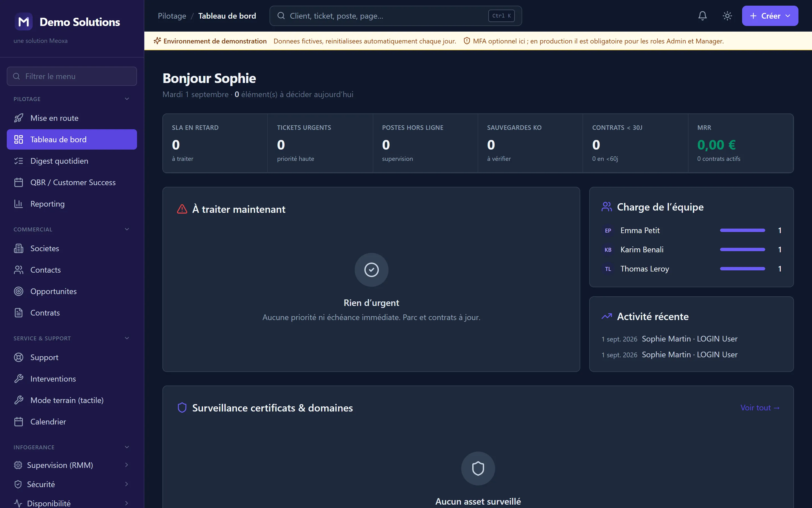
Task: Toggle the light/dark theme sun icon
Action: [x=727, y=16]
